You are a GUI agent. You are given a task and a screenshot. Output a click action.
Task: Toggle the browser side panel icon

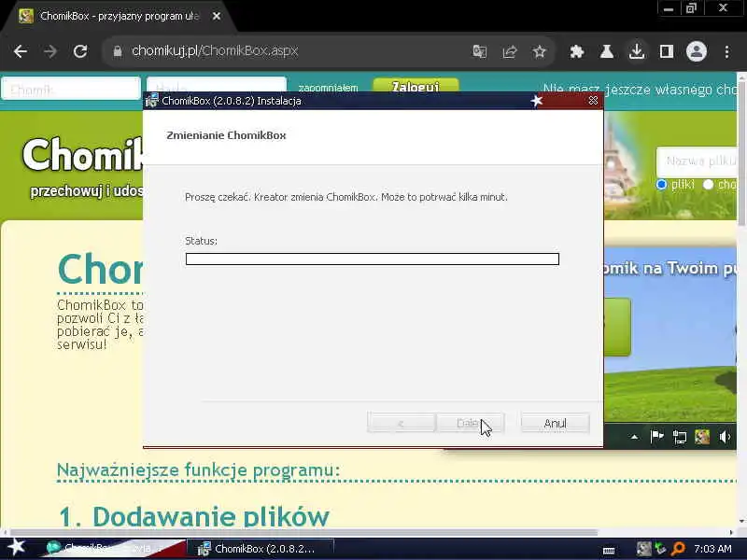tap(667, 51)
